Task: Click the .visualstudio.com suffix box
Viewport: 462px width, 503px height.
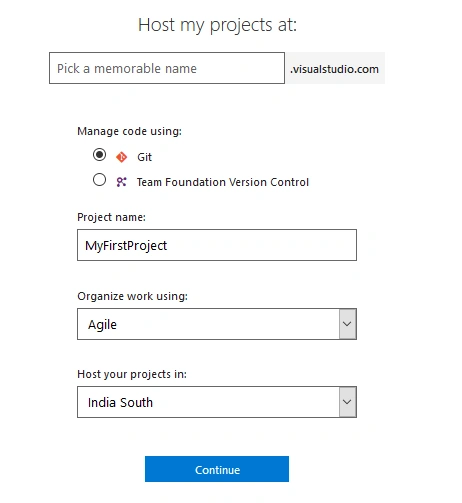Action: pyautogui.click(x=335, y=68)
